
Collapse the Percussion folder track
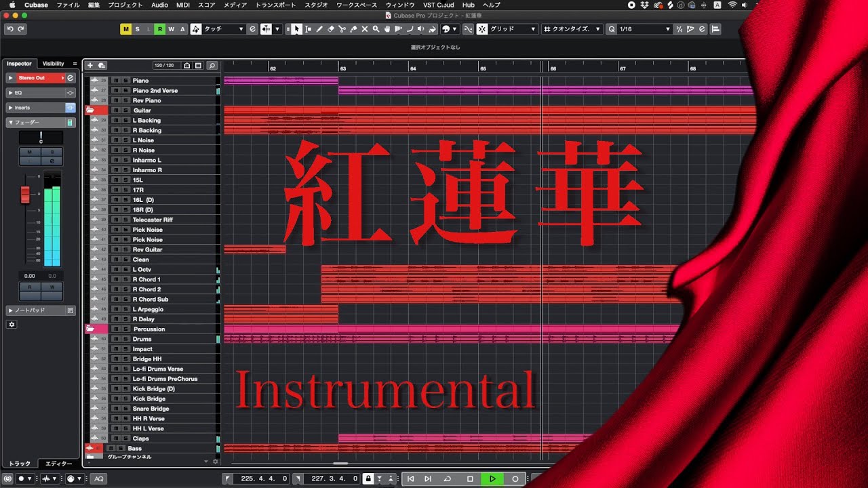click(x=90, y=329)
